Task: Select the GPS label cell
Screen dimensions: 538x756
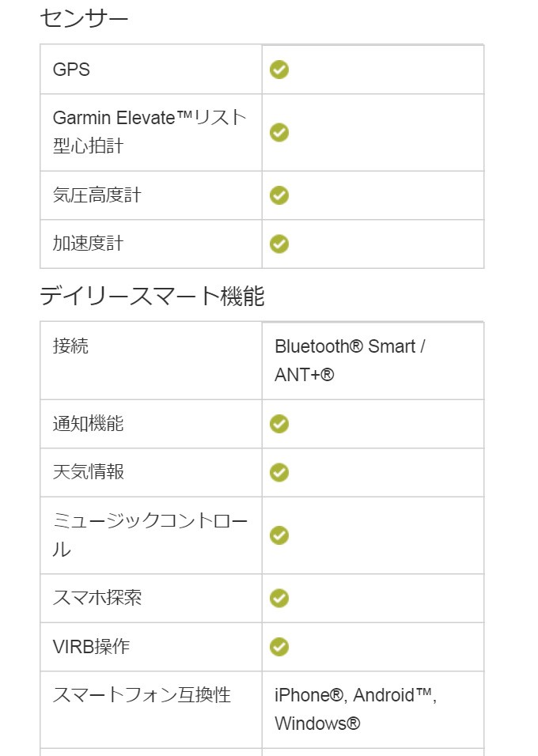Action: 151,70
